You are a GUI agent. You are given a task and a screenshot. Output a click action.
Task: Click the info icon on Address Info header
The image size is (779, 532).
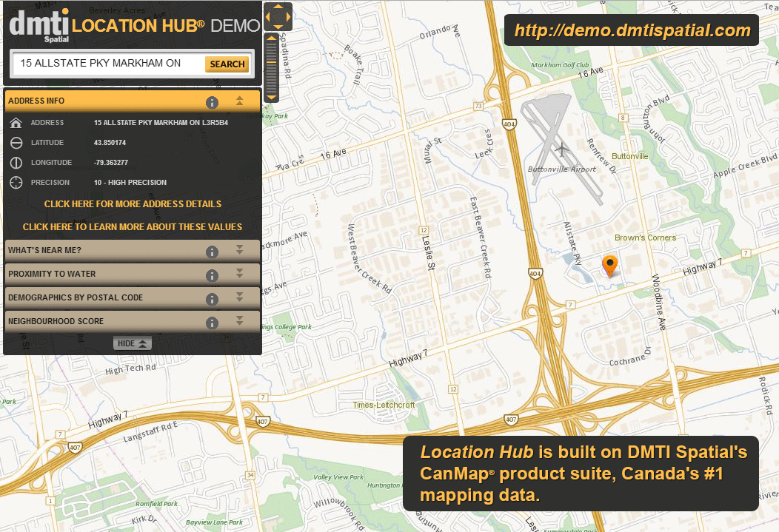(x=212, y=102)
